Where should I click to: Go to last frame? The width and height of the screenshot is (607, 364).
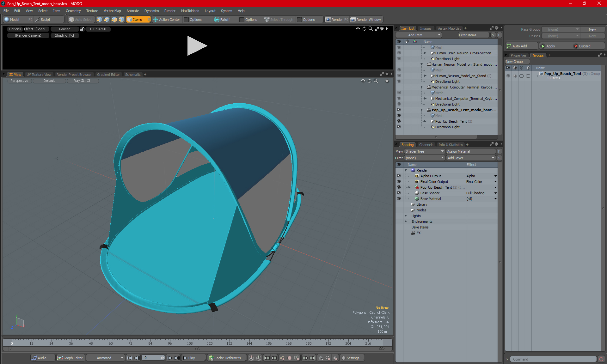click(x=177, y=358)
